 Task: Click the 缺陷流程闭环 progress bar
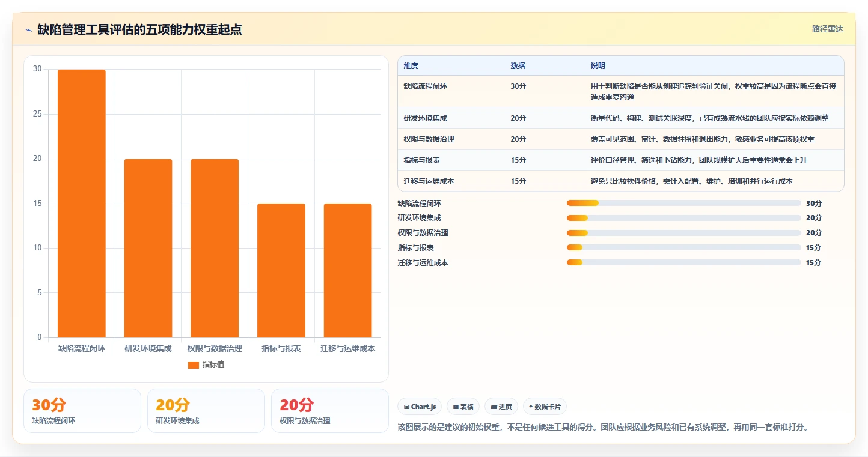(x=684, y=203)
